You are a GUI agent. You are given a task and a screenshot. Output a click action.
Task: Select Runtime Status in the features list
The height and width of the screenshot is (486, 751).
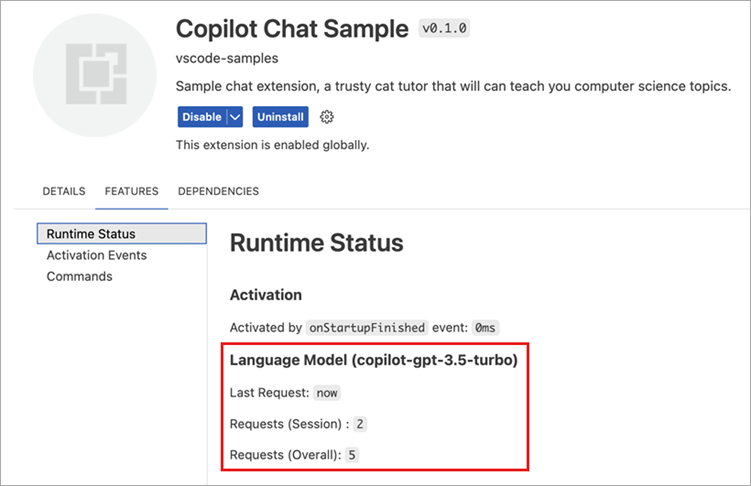91,234
